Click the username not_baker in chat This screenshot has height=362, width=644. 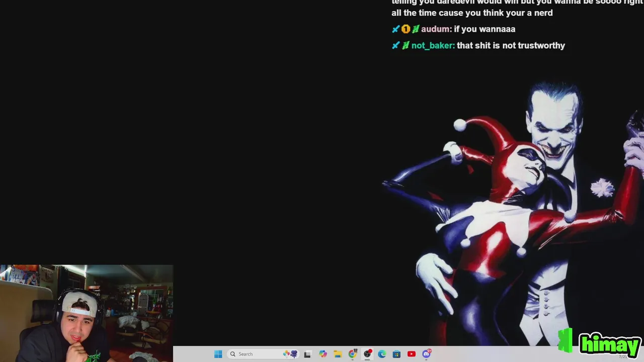click(x=432, y=46)
